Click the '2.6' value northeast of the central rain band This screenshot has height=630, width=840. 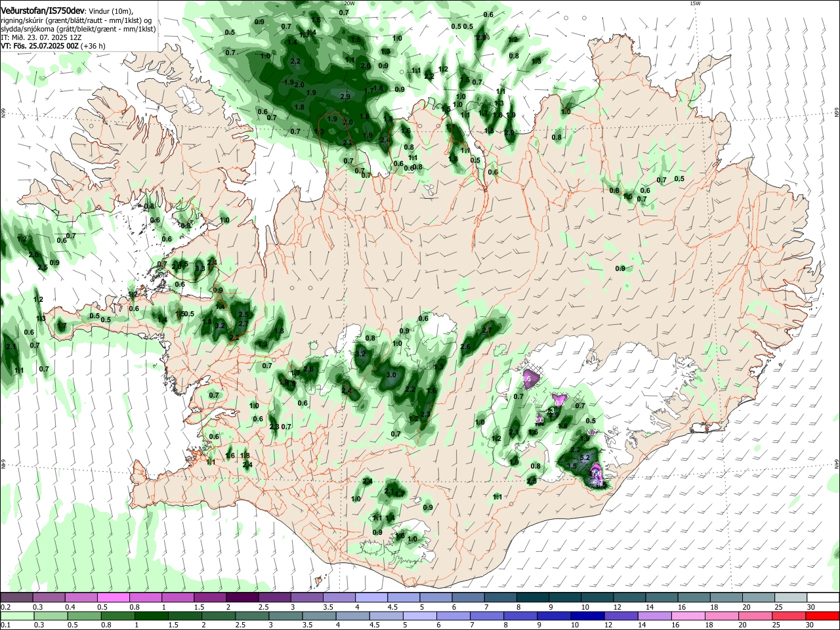pyautogui.click(x=465, y=346)
